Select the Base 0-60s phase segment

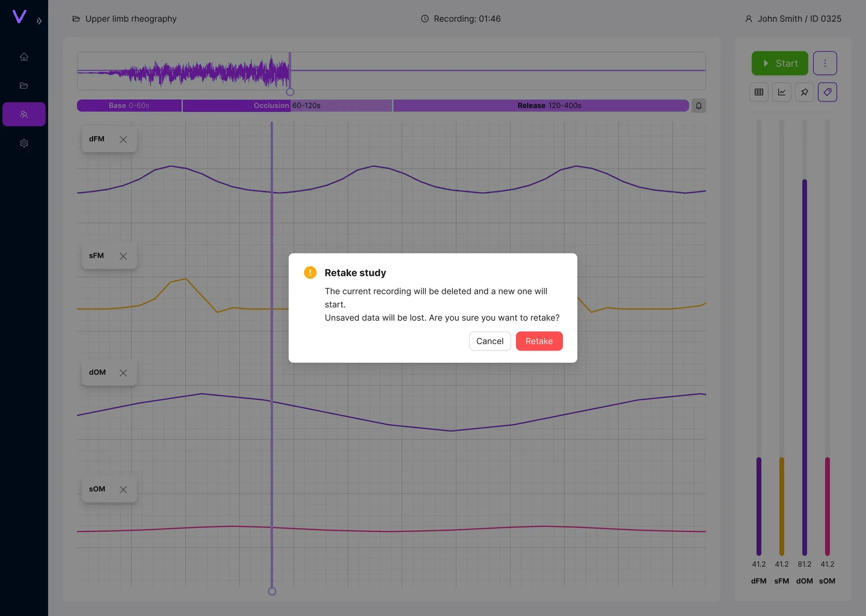129,105
